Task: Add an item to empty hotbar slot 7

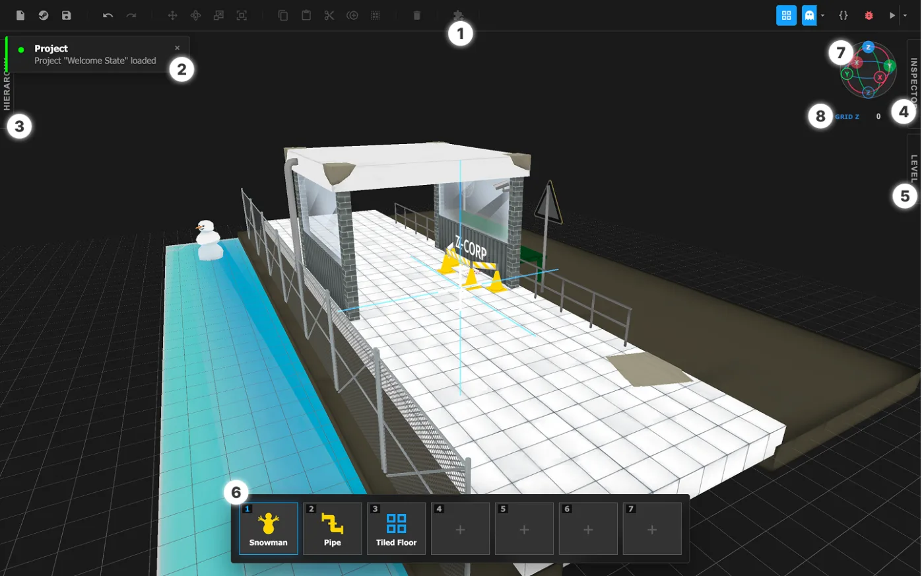Action: (x=653, y=528)
